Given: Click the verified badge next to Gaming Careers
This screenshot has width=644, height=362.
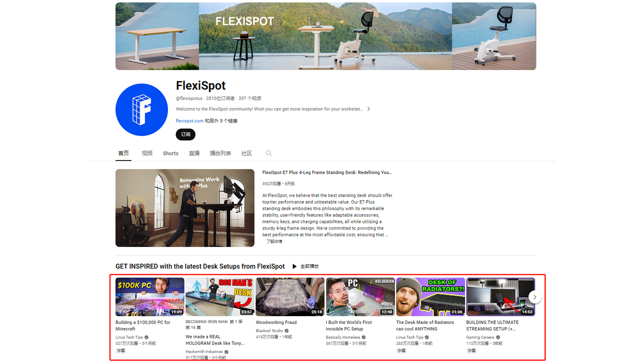Looking at the screenshot, I should tap(498, 337).
